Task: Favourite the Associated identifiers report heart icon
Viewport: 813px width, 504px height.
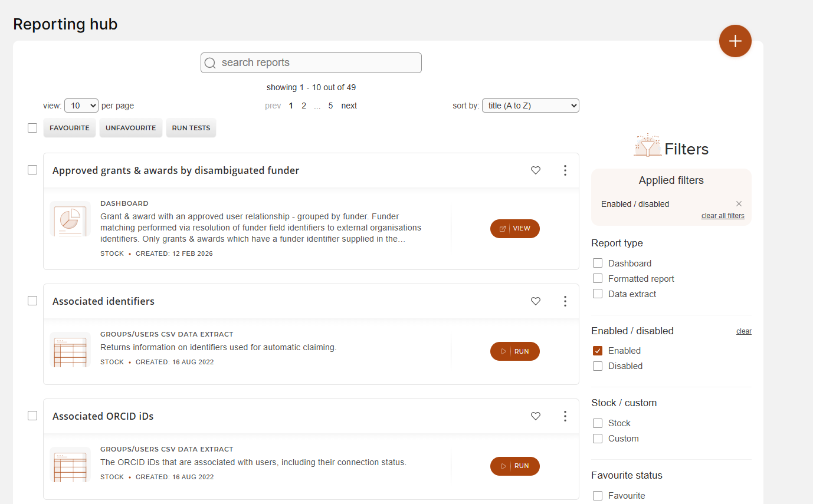Action: click(x=536, y=301)
